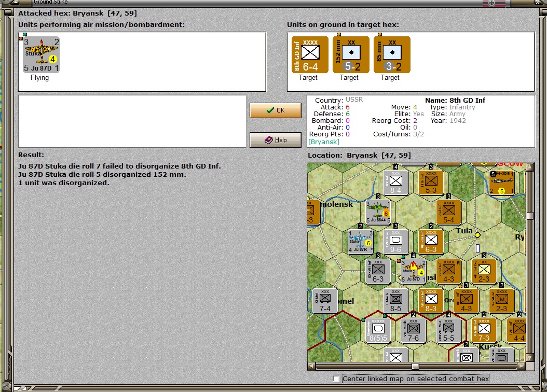Viewport: 547px width, 392px height.
Task: Select the Soviet 7-3 guards infantry counter
Action: (x=484, y=330)
